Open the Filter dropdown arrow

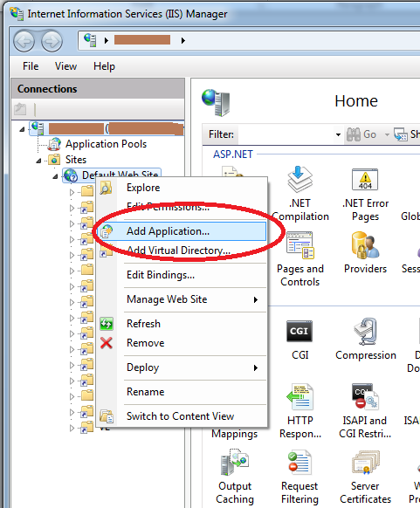tap(338, 134)
